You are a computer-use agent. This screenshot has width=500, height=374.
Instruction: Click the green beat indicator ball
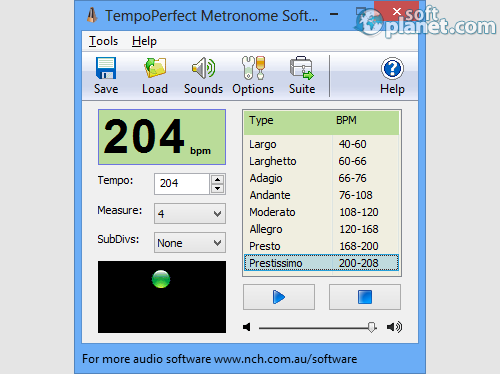tap(161, 279)
